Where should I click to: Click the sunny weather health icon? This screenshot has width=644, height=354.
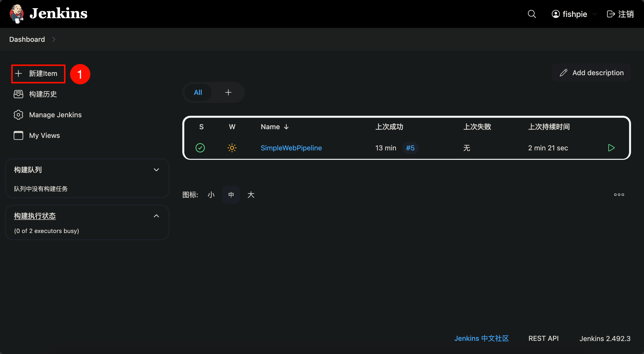point(232,148)
